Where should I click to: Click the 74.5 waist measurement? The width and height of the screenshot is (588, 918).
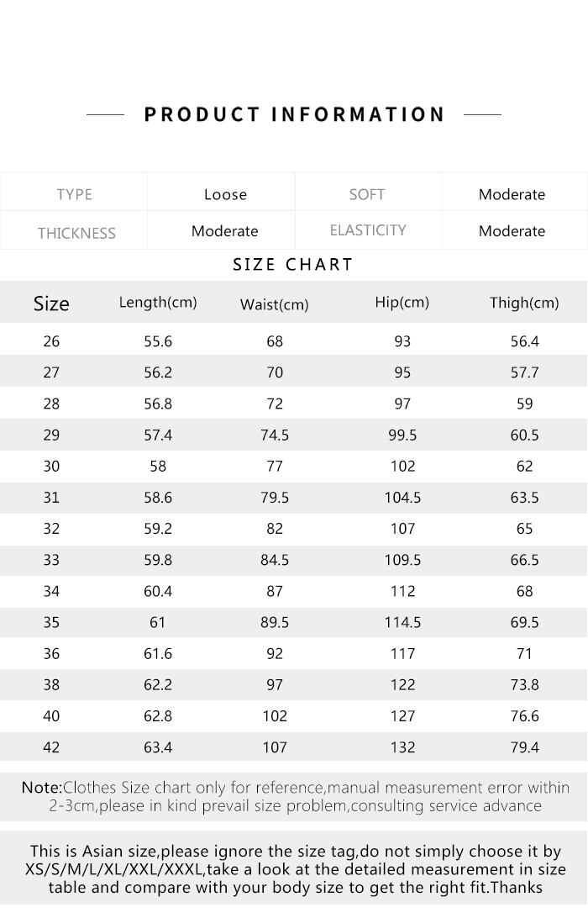pyautogui.click(x=275, y=435)
